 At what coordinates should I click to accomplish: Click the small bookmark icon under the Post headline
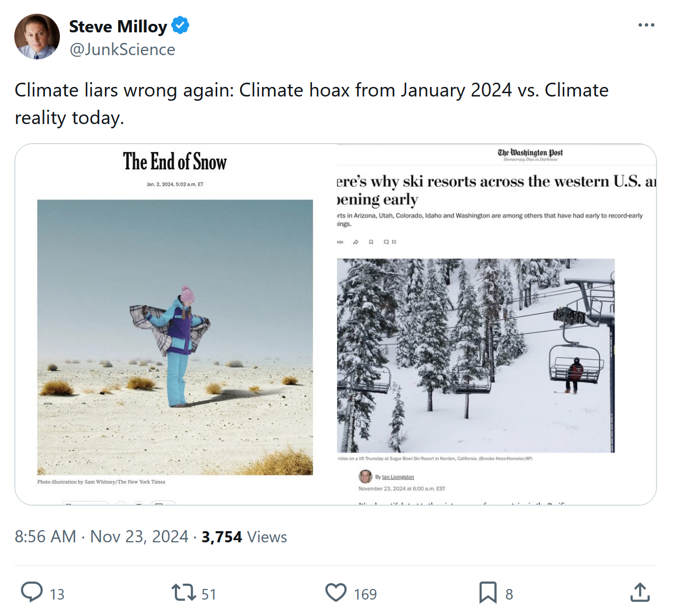(371, 242)
